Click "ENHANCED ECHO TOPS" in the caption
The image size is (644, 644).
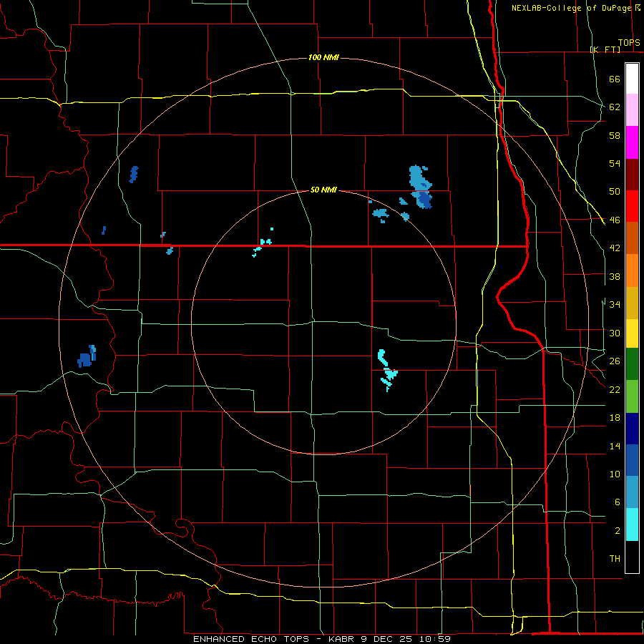pos(251,639)
